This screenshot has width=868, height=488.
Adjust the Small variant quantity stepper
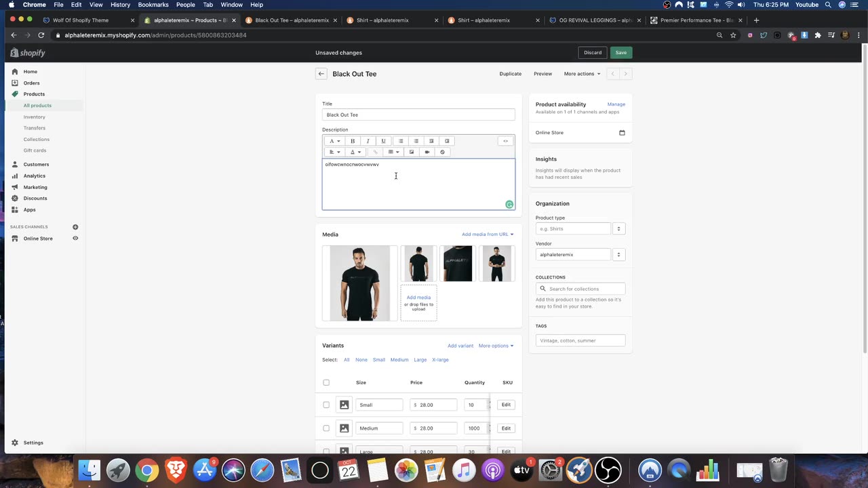pos(489,405)
